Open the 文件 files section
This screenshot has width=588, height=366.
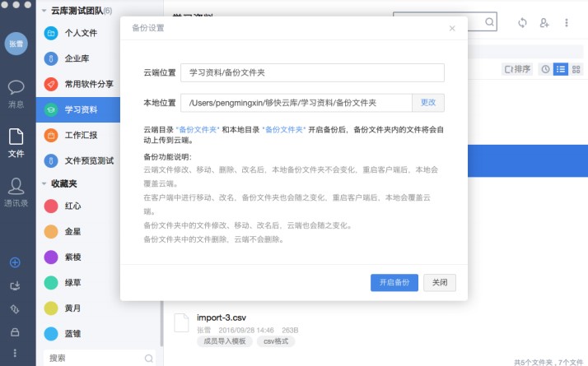pos(16,143)
